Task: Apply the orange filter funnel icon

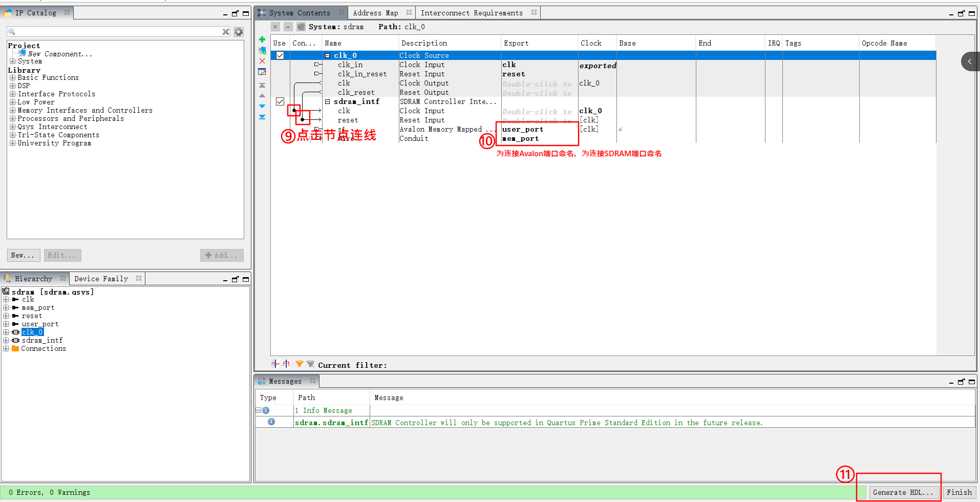Action: tap(300, 364)
